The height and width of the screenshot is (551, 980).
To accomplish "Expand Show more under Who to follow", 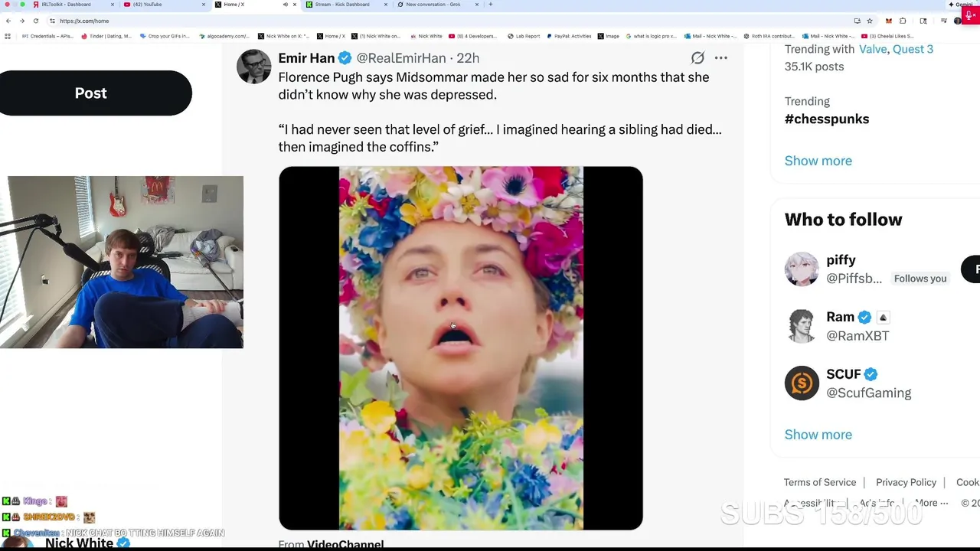I will tap(818, 435).
